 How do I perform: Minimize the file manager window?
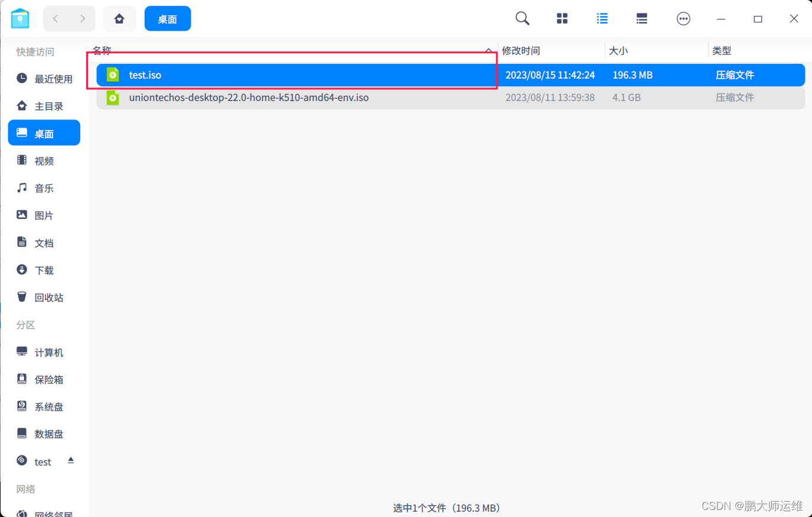tap(721, 19)
